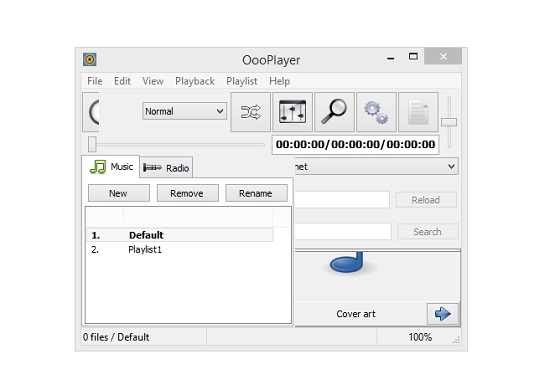550x390 pixels.
Task: Click the blue arrow next to Cover art
Action: pyautogui.click(x=443, y=314)
